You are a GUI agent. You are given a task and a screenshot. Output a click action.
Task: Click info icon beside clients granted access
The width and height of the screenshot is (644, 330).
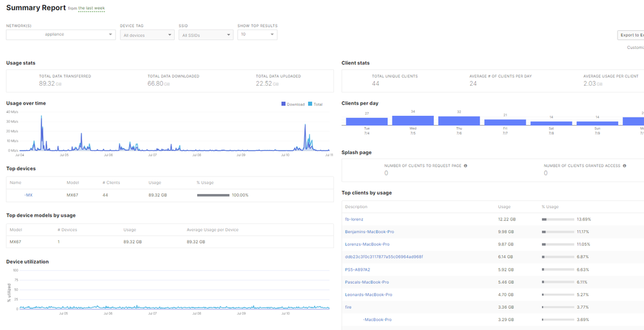pyautogui.click(x=625, y=166)
